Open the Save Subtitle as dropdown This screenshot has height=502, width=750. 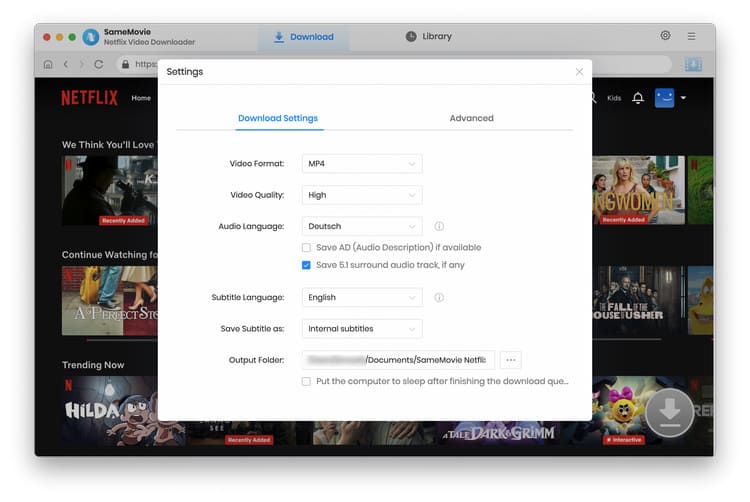tap(362, 328)
